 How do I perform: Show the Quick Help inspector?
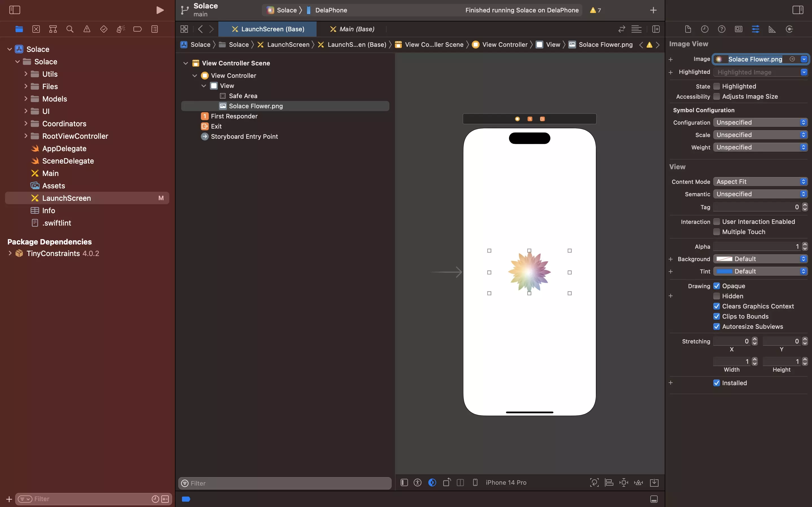722,29
